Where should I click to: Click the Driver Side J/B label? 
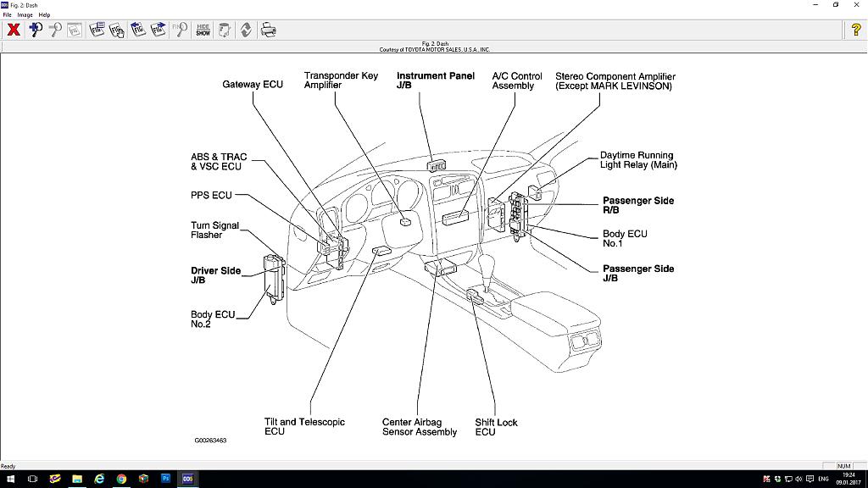point(215,275)
